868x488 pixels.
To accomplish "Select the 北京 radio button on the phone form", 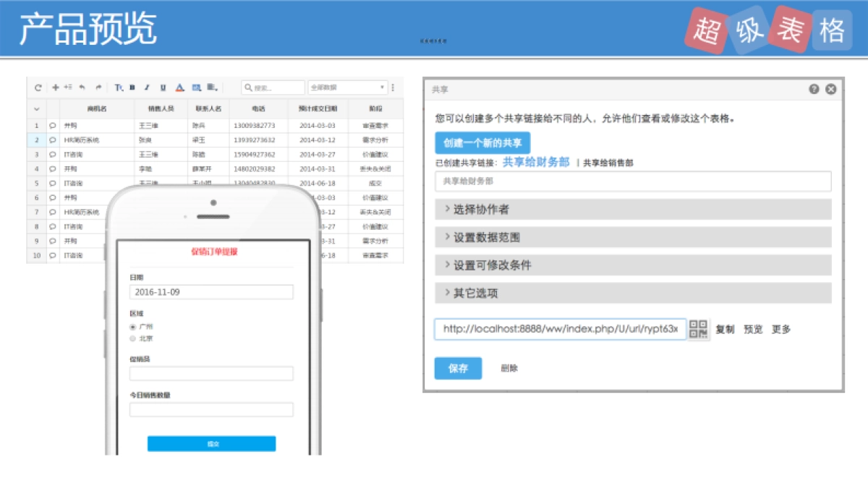I will click(x=132, y=337).
